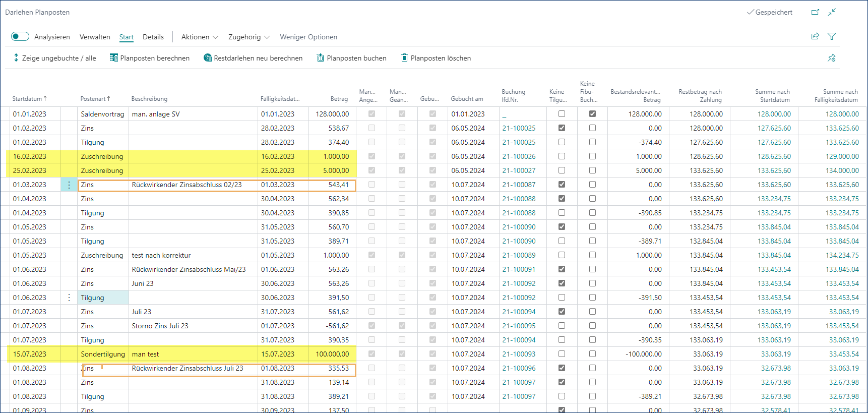Click the Planposten löschen trash icon
Viewport: 868px width, 413px height.
404,58
